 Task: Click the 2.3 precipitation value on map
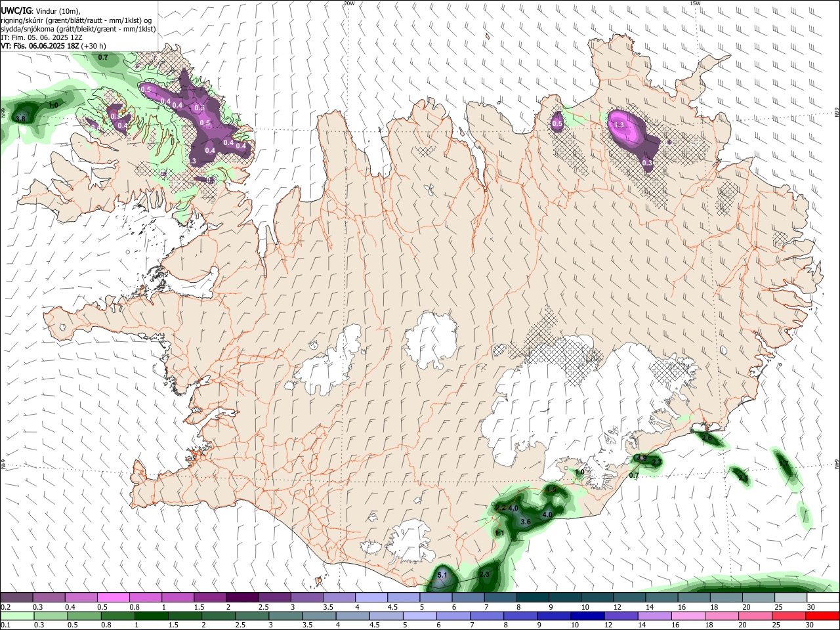[484, 575]
